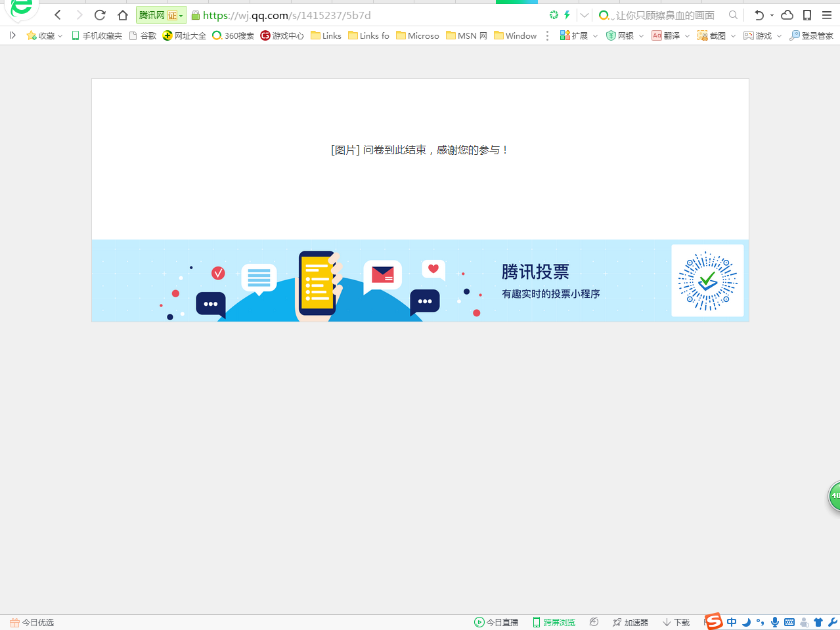The image size is (840, 630).
Task: Click the clock-style status bar icon
Action: pos(594,622)
